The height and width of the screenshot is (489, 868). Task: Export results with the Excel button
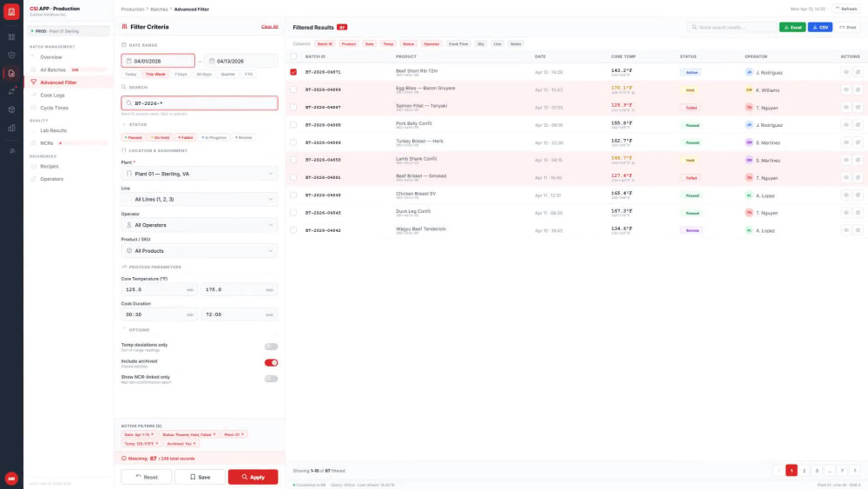point(792,27)
